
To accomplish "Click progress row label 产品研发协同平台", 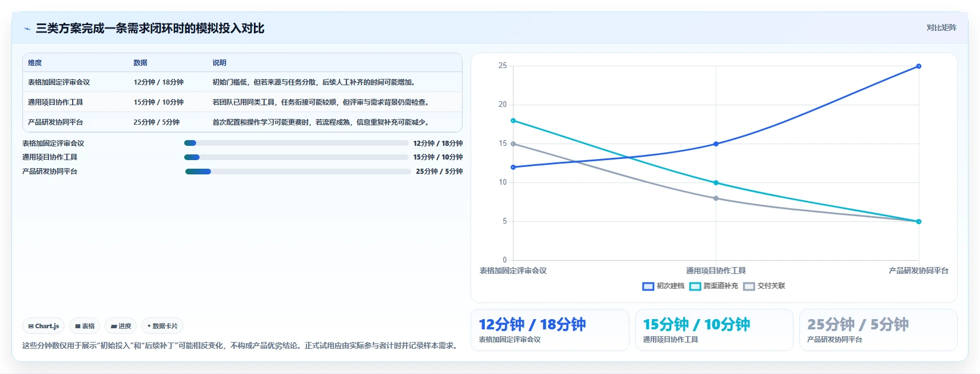I will [x=50, y=172].
